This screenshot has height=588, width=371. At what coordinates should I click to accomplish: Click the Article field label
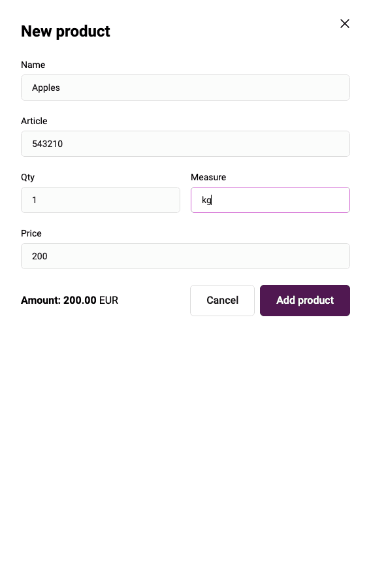pyautogui.click(x=34, y=121)
